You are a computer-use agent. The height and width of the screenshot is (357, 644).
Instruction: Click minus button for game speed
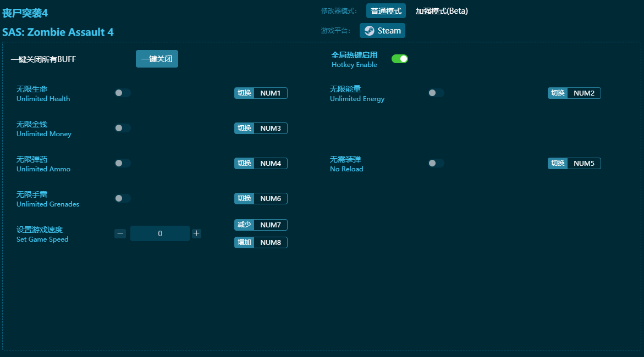click(x=120, y=233)
